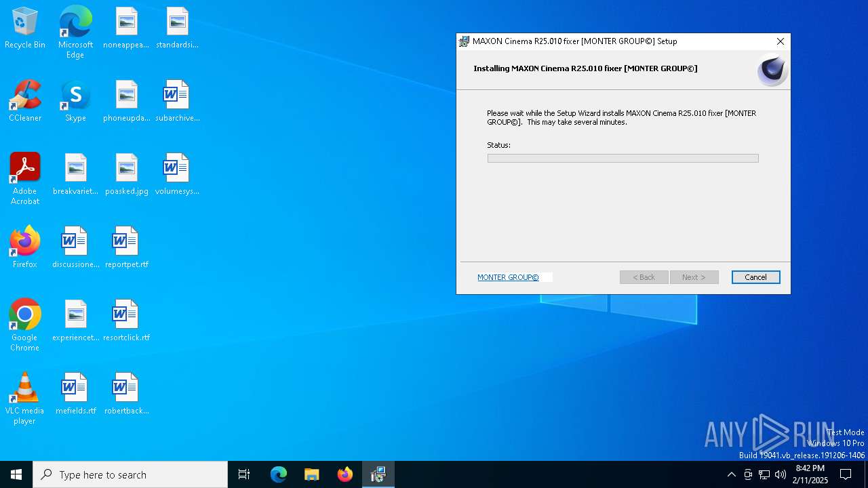
Task: Open the Skype desktop shortcut
Action: tap(75, 102)
